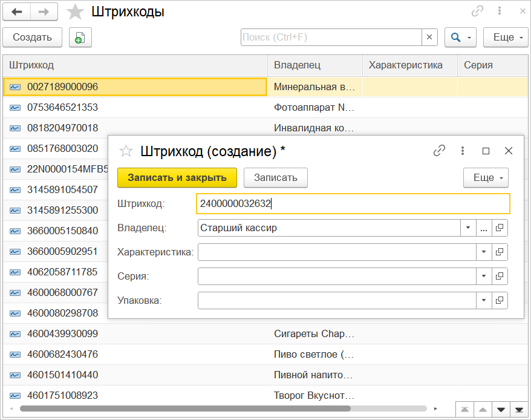Screen dimensions: 531x420
Task: Open the Еще menu in the dialog
Action: (x=486, y=178)
